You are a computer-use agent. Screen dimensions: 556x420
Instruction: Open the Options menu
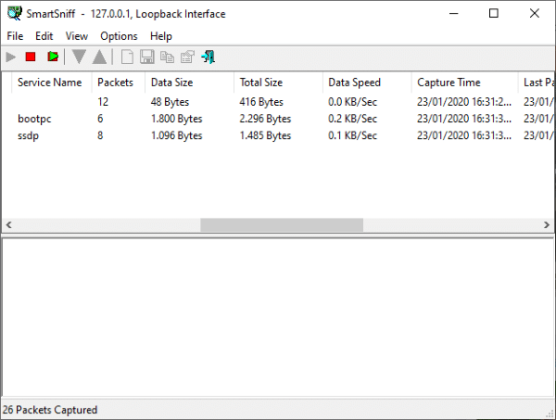pyautogui.click(x=119, y=36)
